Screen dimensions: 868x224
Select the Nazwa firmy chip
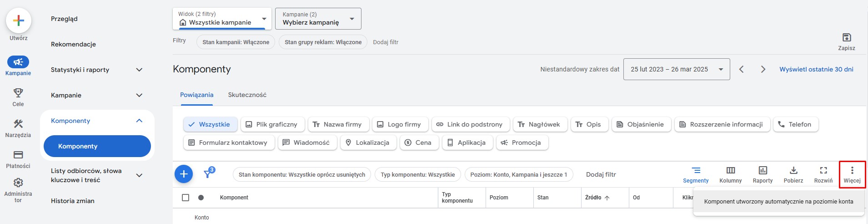(x=338, y=124)
